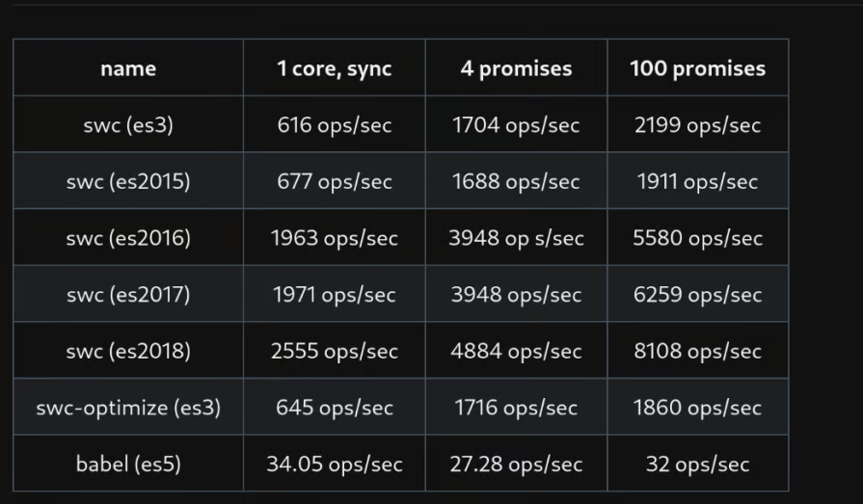Click the "27.28 ops/sec" cell

(x=516, y=464)
